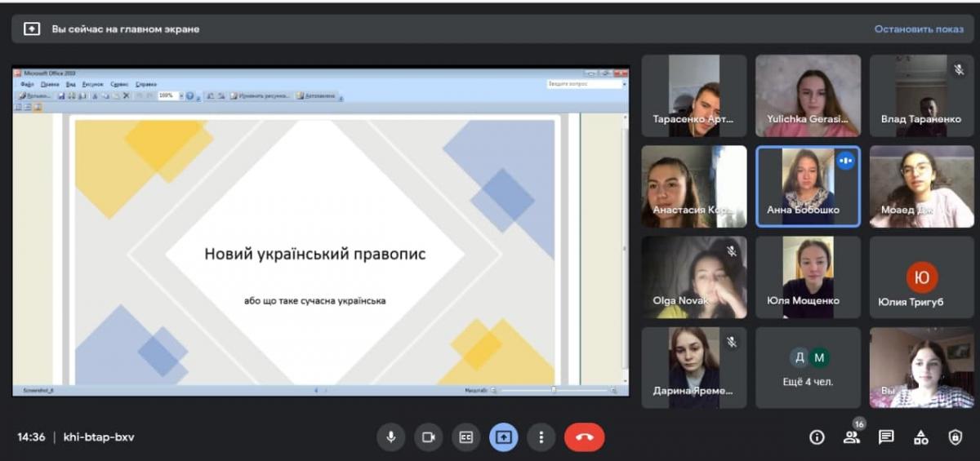Select Юля Мощенко participant tile
Image resolution: width=980 pixels, height=461 pixels.
pyautogui.click(x=808, y=277)
